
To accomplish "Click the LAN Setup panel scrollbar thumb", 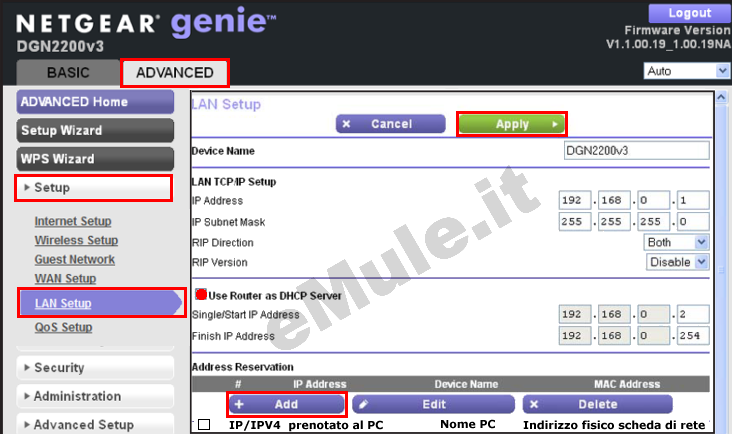I will tap(721, 269).
